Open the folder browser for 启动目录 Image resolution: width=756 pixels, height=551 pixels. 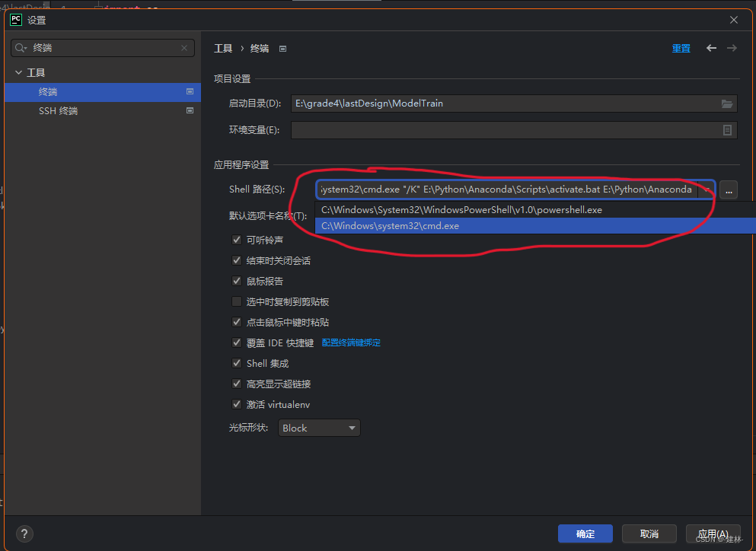pos(728,104)
